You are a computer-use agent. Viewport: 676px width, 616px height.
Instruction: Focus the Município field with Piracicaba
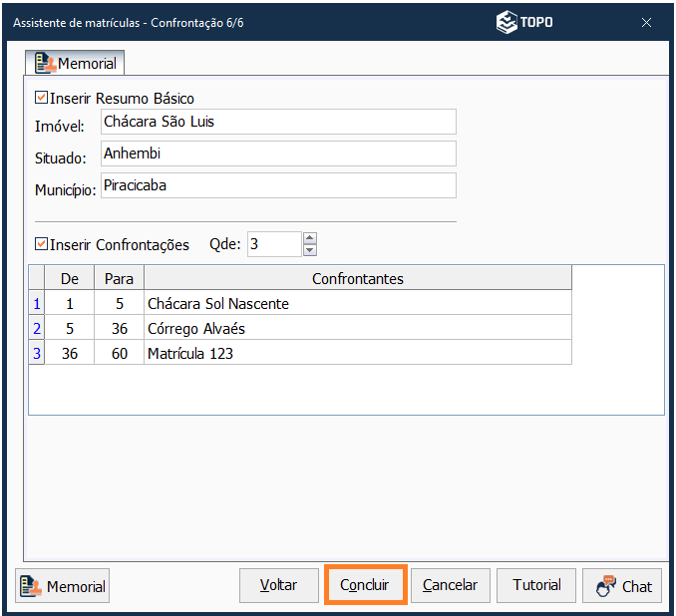pyautogui.click(x=277, y=185)
